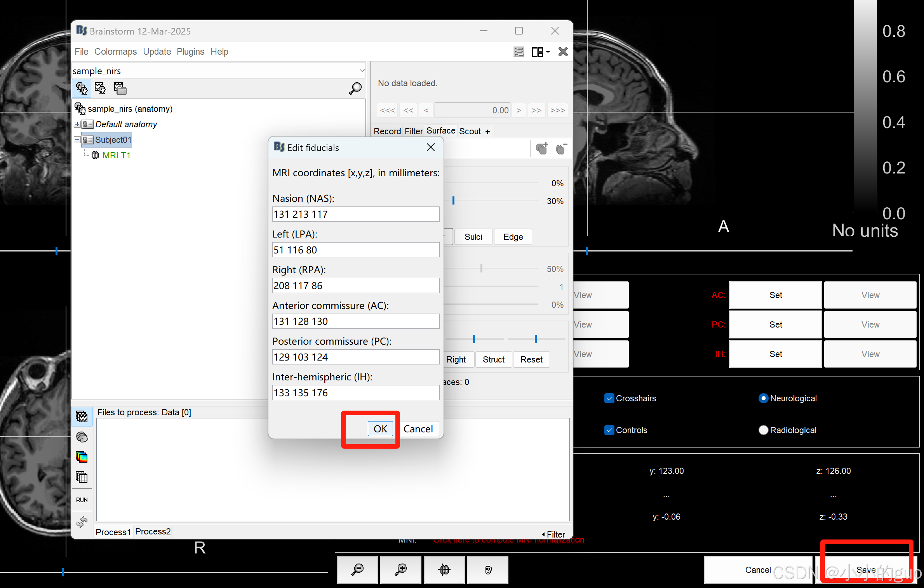The height and width of the screenshot is (588, 924).
Task: Click the add surface icon
Action: [x=542, y=148]
